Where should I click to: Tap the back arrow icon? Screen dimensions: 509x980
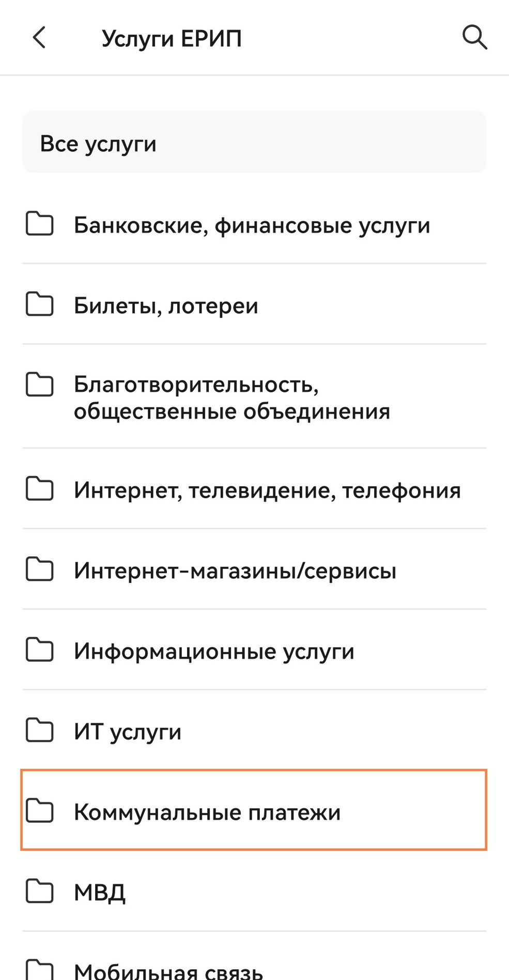click(39, 38)
